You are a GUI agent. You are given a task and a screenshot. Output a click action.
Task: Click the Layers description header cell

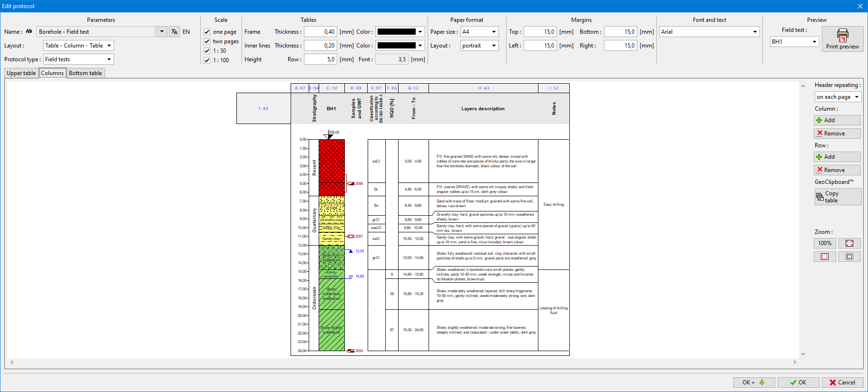coord(483,108)
